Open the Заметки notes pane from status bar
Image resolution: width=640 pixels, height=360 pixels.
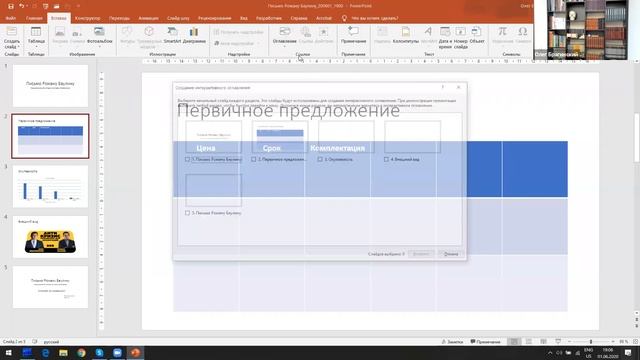click(452, 342)
